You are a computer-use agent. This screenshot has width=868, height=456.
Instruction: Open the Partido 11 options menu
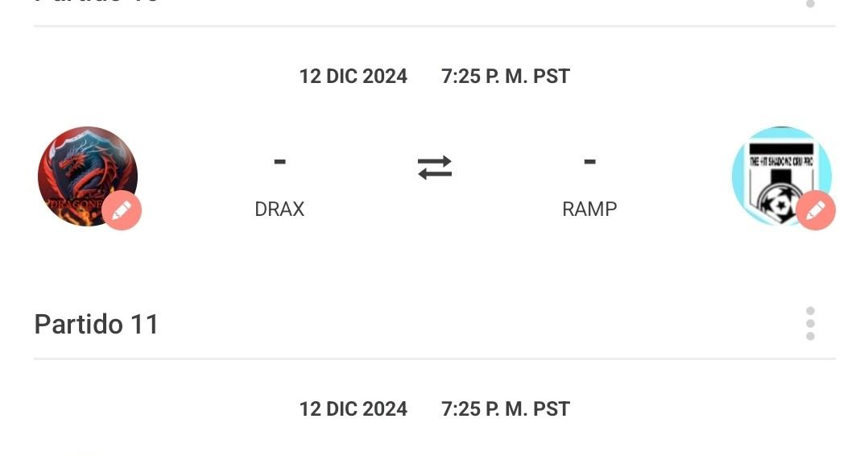pos(810,324)
